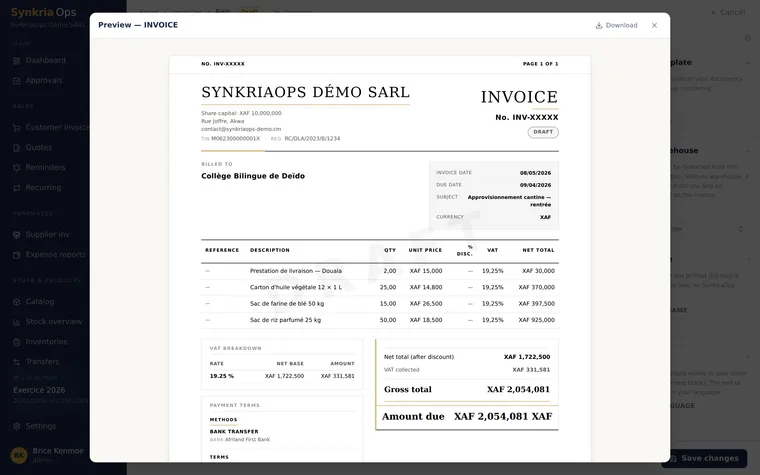Click Cancel behind the preview dialog
This screenshot has width=760, height=475.
728,13
